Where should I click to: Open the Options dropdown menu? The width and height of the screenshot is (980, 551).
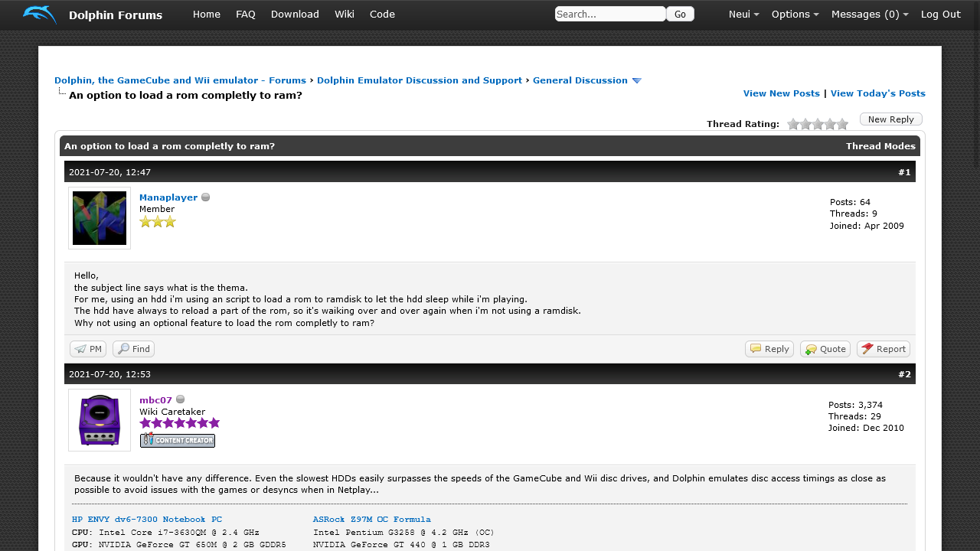pyautogui.click(x=795, y=15)
